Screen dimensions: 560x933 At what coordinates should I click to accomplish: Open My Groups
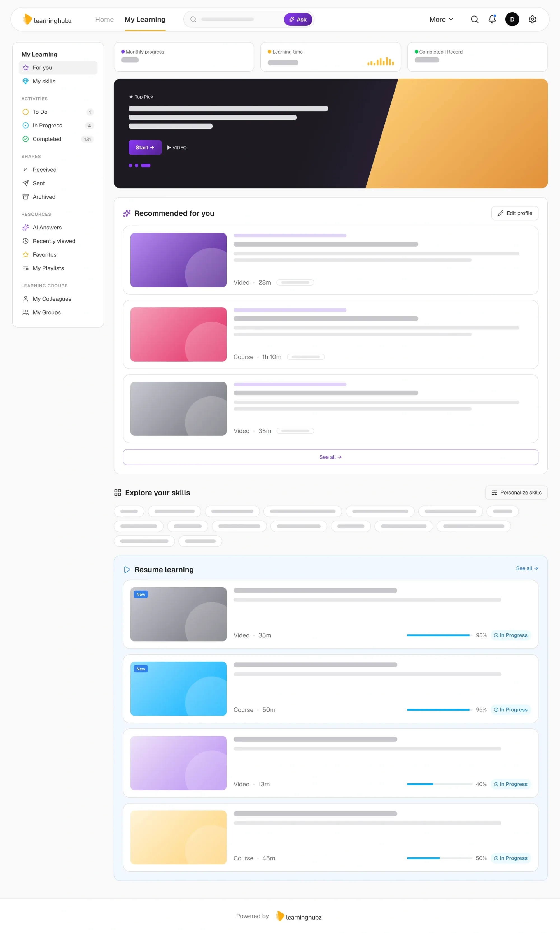tap(58, 312)
